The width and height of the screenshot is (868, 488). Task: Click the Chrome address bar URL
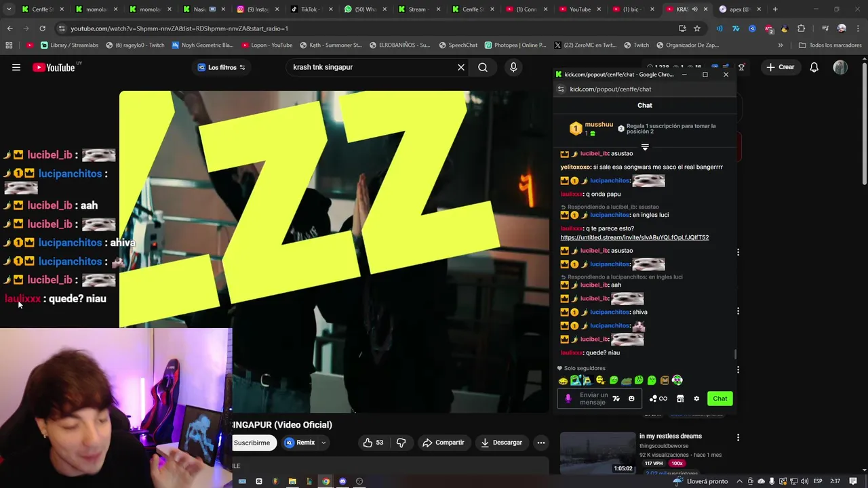tap(179, 28)
